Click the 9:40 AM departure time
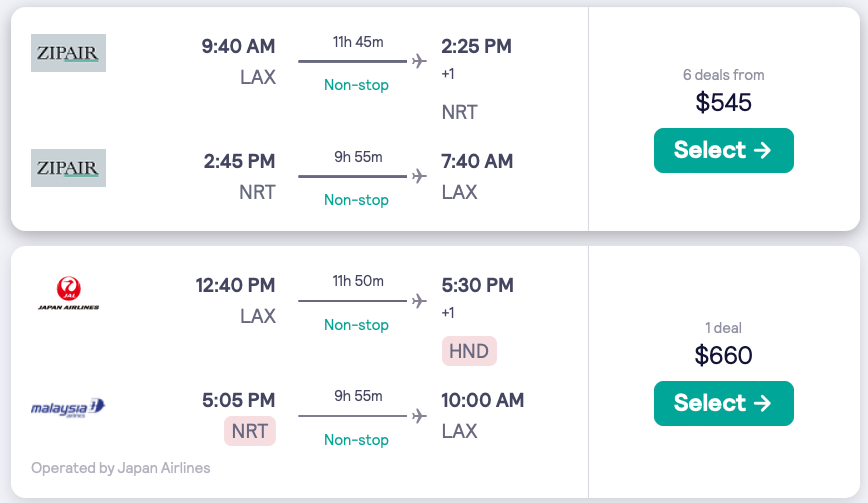868x503 pixels. 238,46
